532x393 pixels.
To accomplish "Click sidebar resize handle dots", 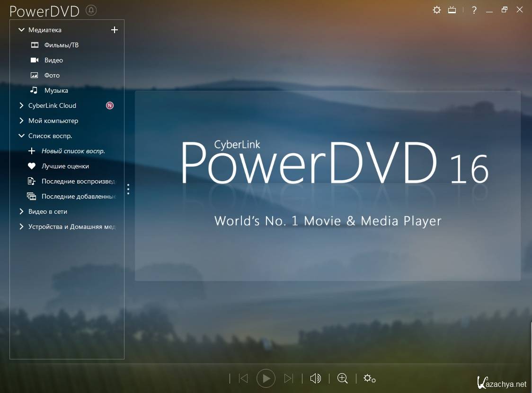I will 128,189.
